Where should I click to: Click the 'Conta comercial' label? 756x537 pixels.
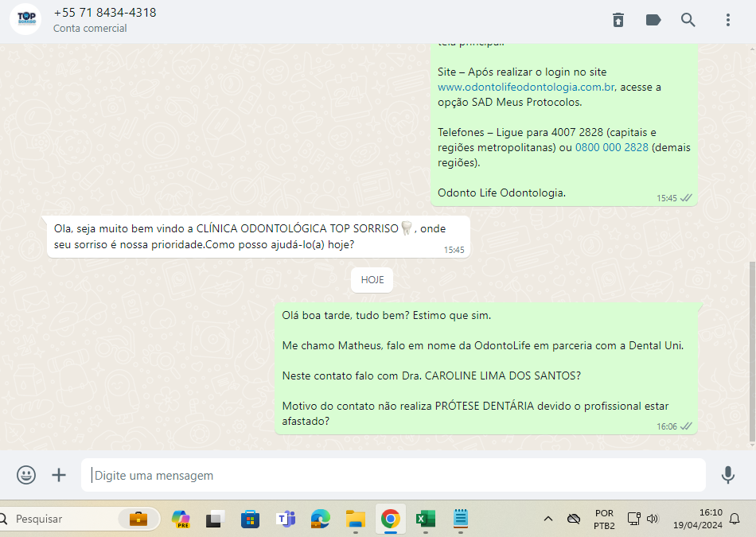pos(90,29)
